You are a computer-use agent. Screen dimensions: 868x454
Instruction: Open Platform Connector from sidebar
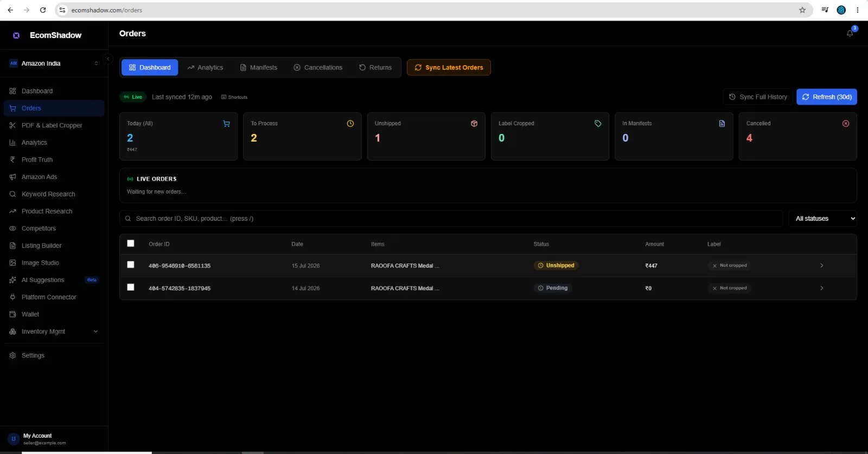click(x=53, y=297)
